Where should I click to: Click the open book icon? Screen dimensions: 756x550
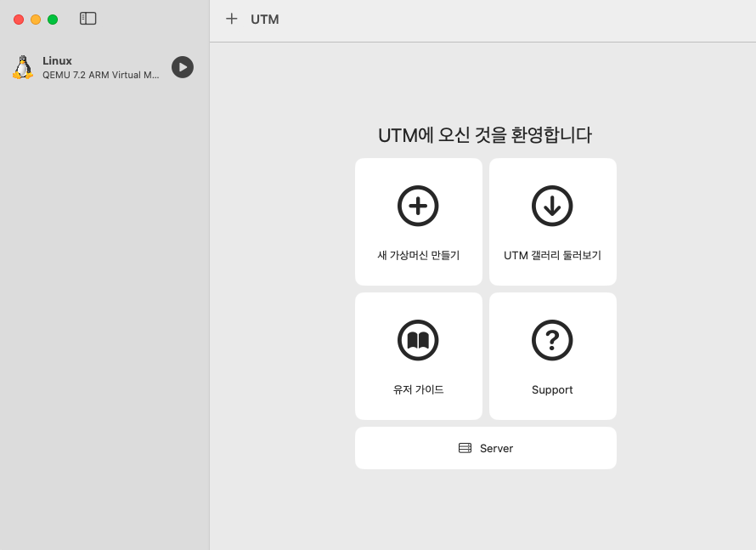tap(418, 340)
